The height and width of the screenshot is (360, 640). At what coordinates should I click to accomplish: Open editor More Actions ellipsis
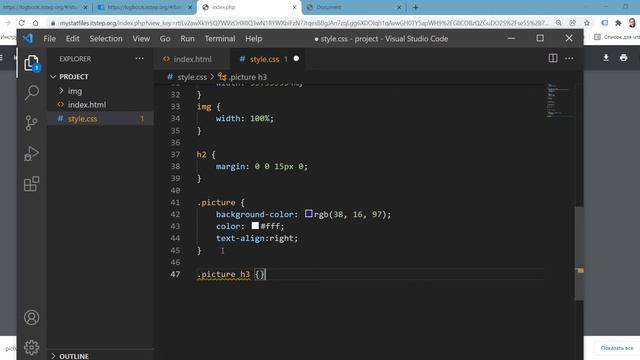click(569, 58)
